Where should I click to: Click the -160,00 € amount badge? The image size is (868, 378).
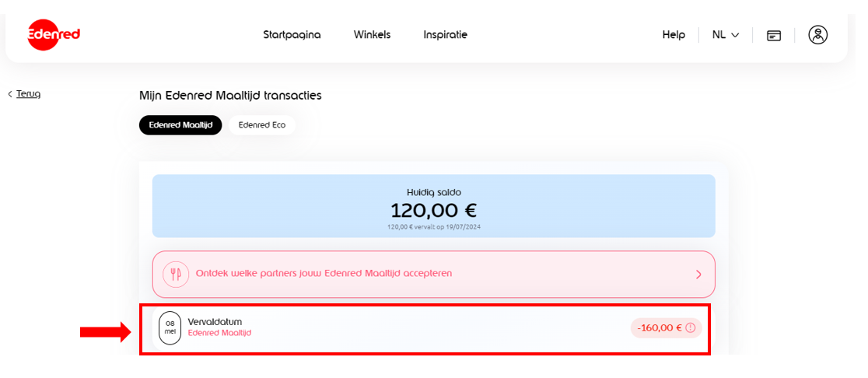[660, 328]
